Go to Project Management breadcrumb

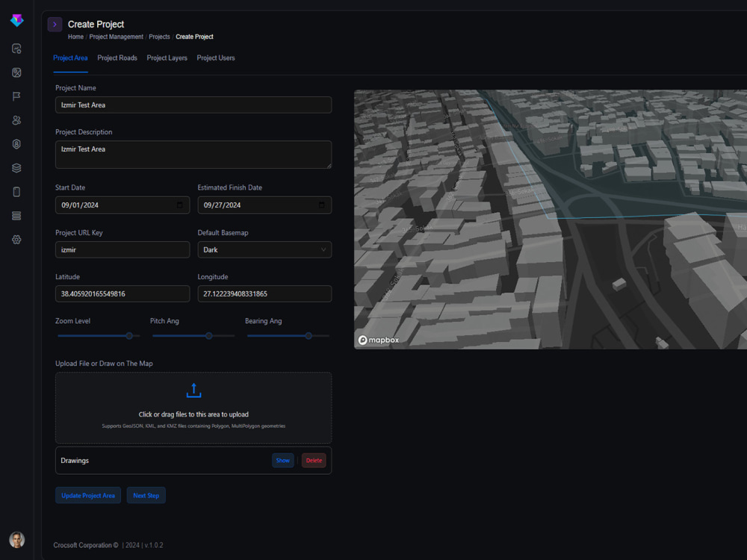coord(117,37)
